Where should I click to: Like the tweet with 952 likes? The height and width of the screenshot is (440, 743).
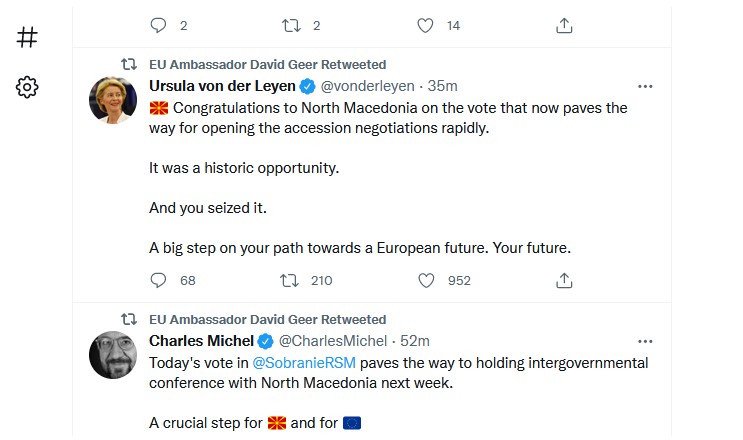[426, 280]
